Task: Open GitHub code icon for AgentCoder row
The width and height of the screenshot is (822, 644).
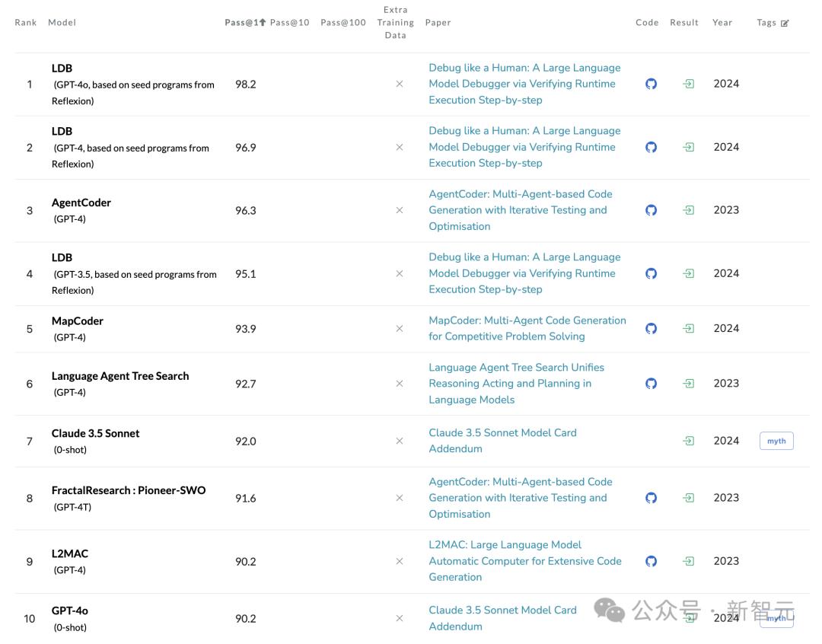Action: [651, 210]
